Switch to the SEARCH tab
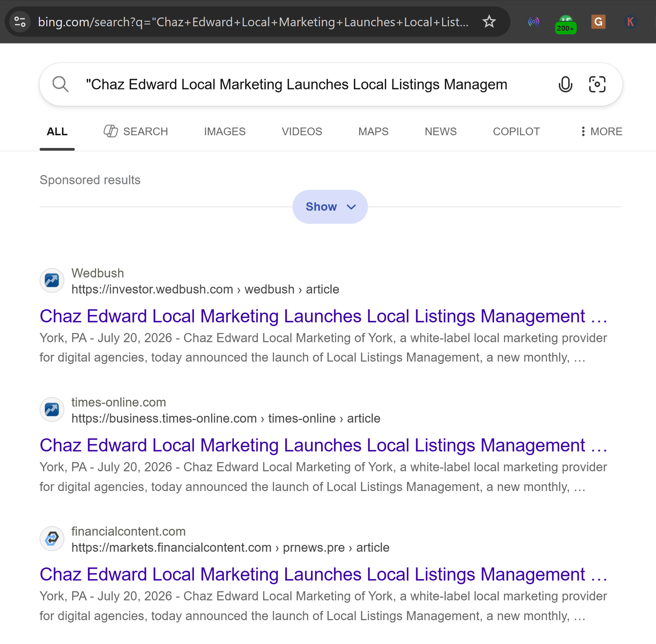Viewport: 656px width, 644px height. click(x=136, y=132)
